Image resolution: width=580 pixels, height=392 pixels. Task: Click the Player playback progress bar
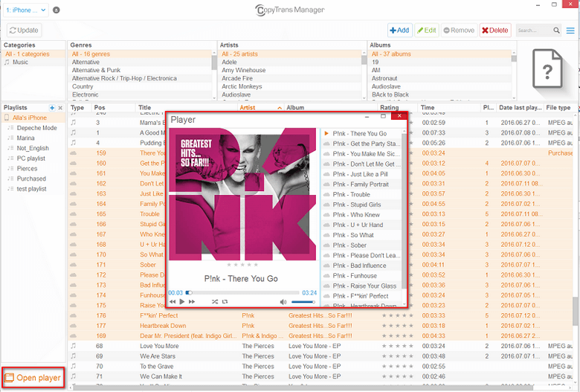click(x=242, y=293)
